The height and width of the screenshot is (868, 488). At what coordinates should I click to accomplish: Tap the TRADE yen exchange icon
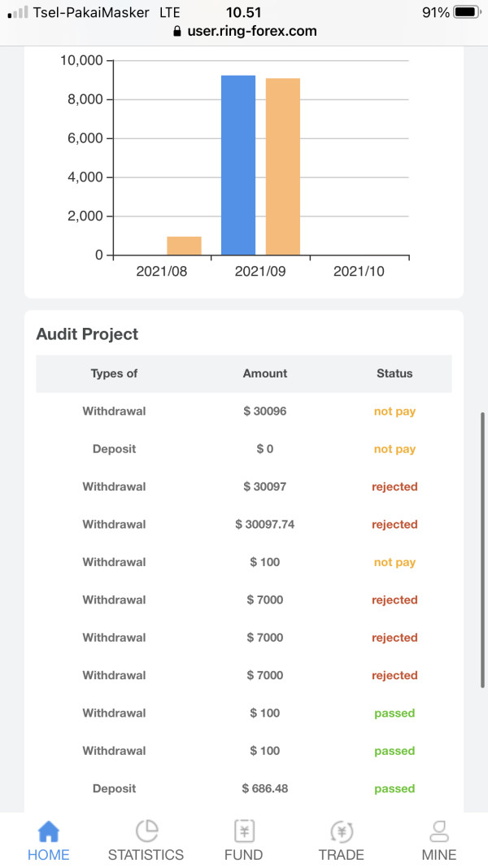[x=342, y=831]
